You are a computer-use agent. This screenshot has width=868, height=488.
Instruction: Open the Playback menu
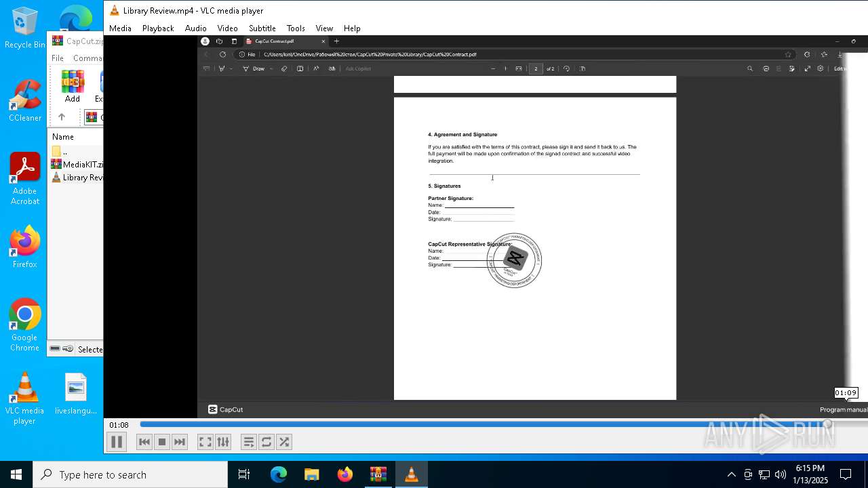(158, 28)
